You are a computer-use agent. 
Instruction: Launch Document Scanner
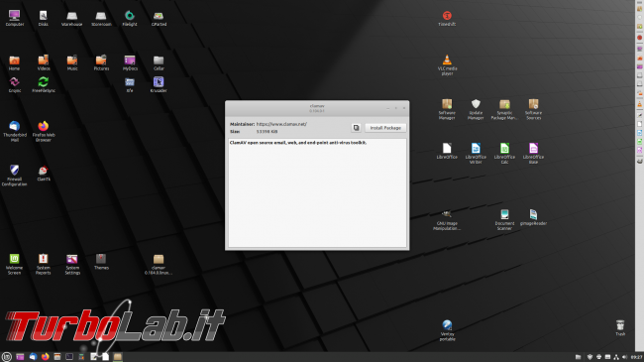pyautogui.click(x=504, y=220)
